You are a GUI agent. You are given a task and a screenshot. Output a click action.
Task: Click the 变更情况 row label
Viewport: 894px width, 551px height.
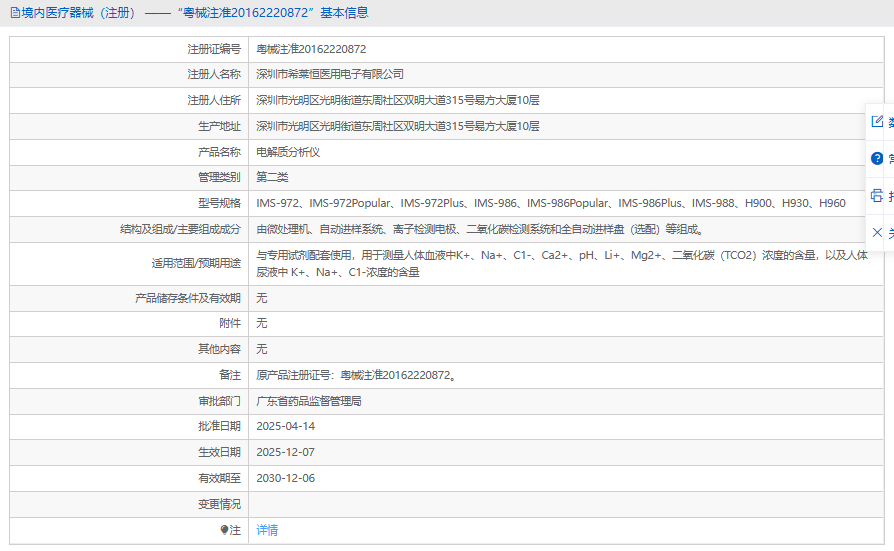219,504
